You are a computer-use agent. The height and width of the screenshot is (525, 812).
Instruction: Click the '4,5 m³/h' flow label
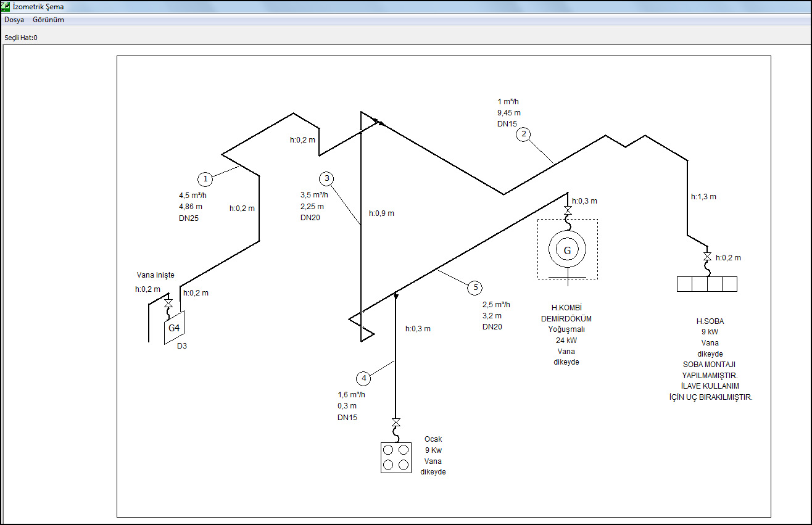[193, 196]
